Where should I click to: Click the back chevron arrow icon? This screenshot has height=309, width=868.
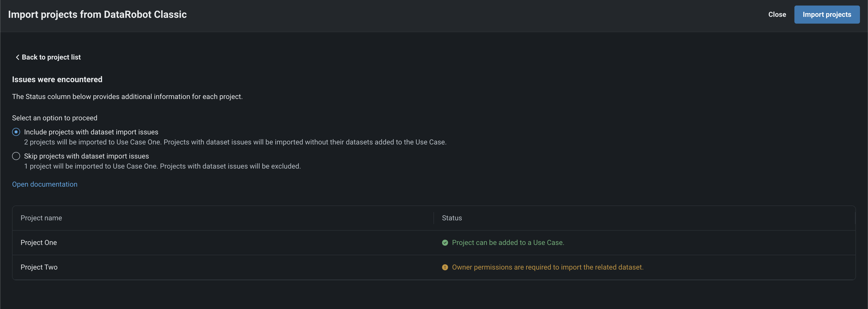18,57
